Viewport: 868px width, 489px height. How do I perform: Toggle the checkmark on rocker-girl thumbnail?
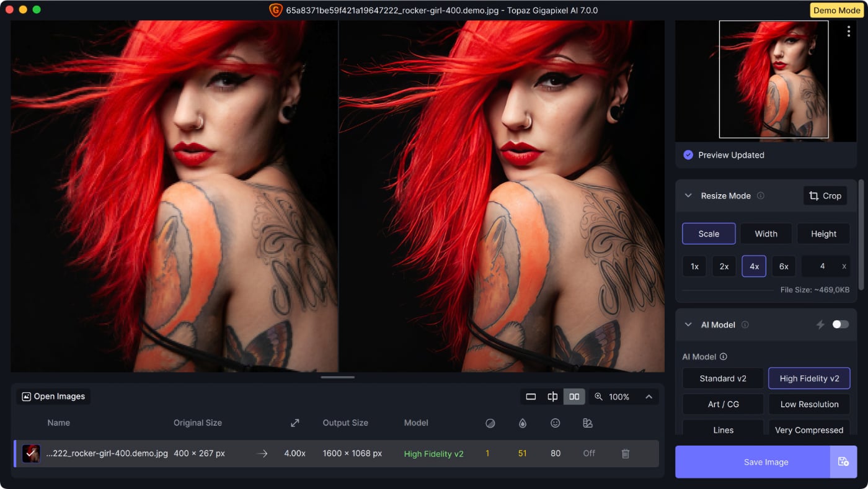click(x=31, y=454)
